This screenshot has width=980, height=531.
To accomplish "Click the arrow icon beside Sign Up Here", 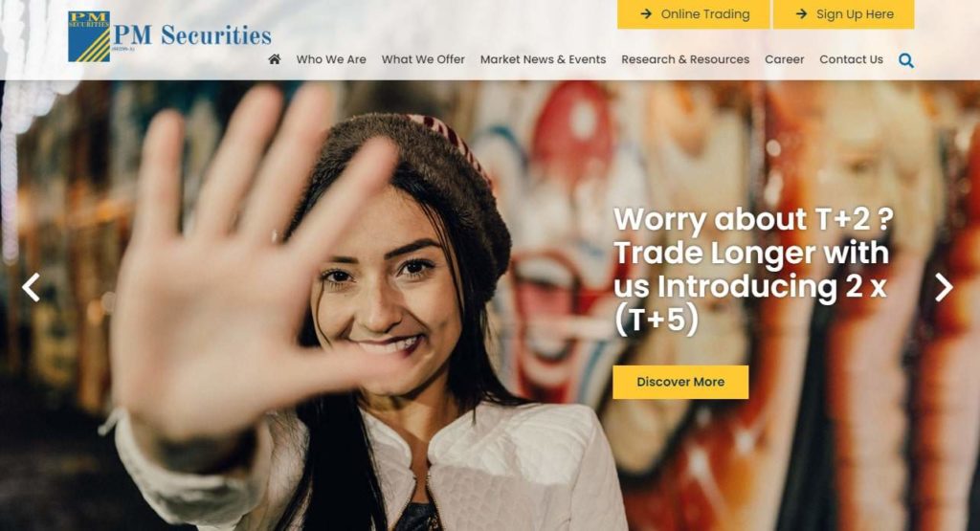I will click(801, 13).
